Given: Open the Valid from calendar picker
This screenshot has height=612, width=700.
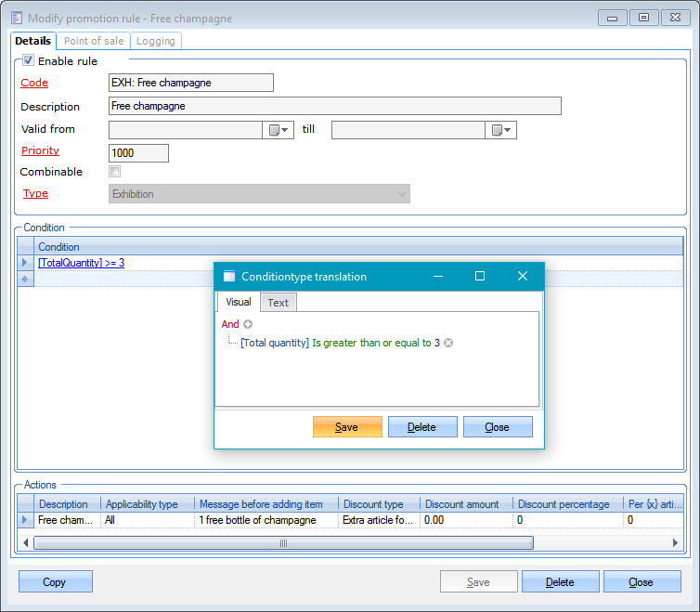Looking at the screenshot, I should 279,130.
